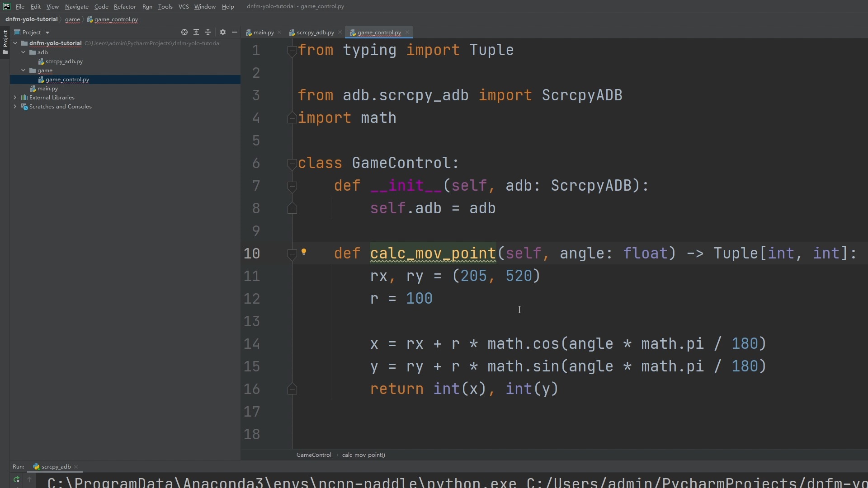Open Project panel settings gear
Screen dimensions: 868x488
pos(222,32)
